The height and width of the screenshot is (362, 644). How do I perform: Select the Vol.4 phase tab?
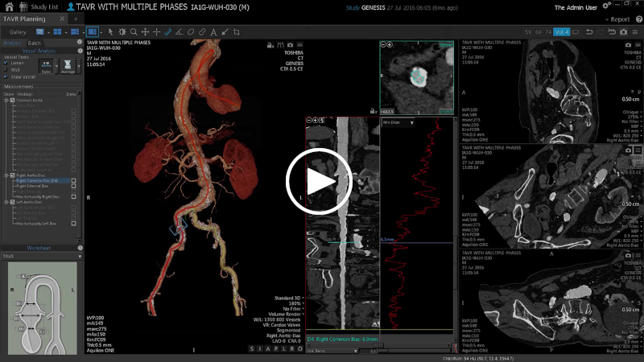561,32
